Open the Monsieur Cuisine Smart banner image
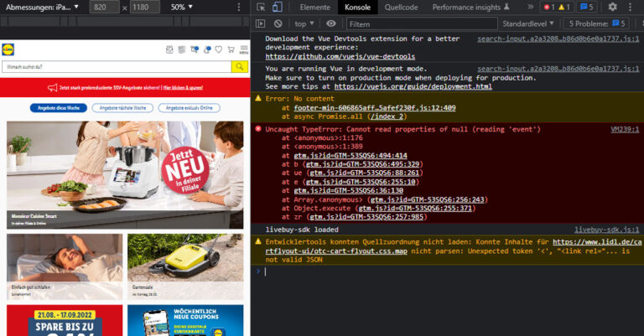 (x=125, y=175)
